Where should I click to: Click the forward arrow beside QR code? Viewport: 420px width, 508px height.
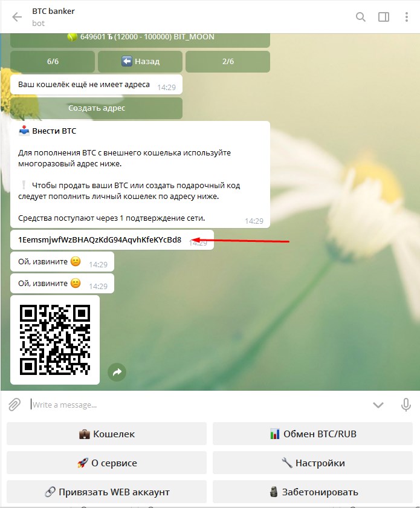click(x=117, y=373)
